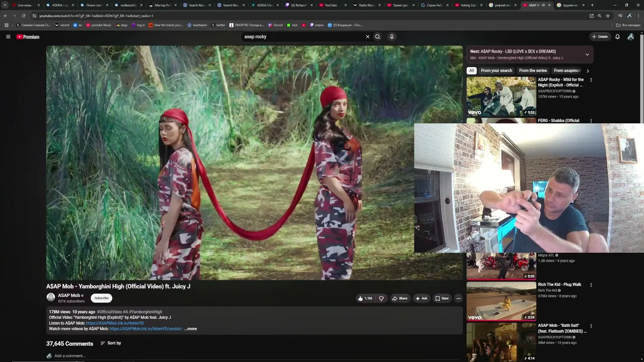Viewport: 644px width, 362px height.
Task: Open #OfficialVideo hashtag link
Action: pos(109,312)
